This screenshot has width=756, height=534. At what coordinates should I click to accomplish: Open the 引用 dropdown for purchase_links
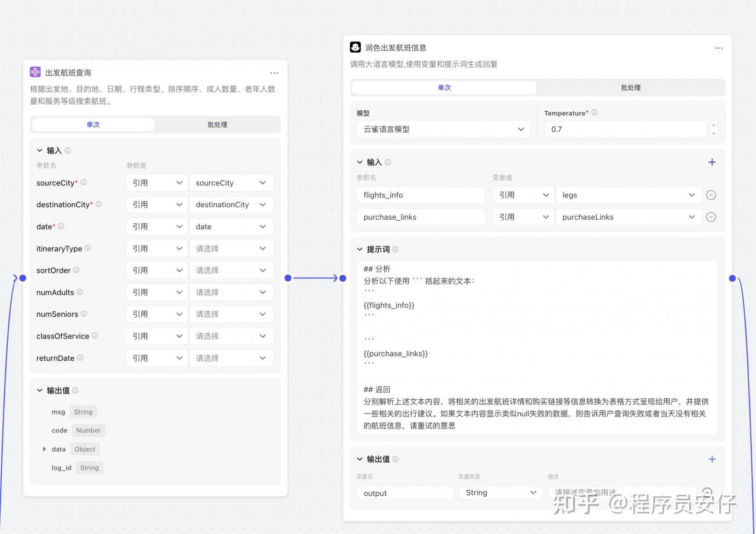tap(524, 217)
